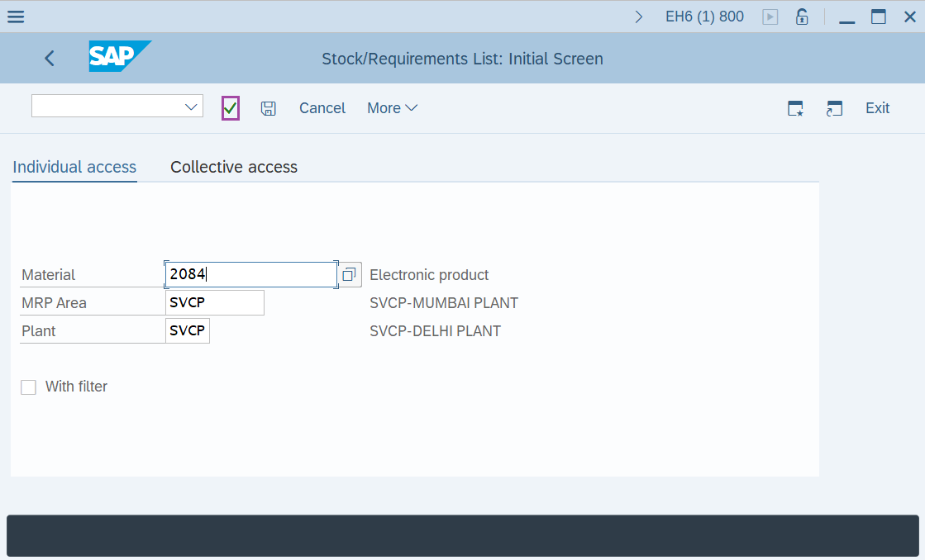Open the hamburger menu icon
Image resolution: width=925 pixels, height=560 pixels.
(x=15, y=16)
